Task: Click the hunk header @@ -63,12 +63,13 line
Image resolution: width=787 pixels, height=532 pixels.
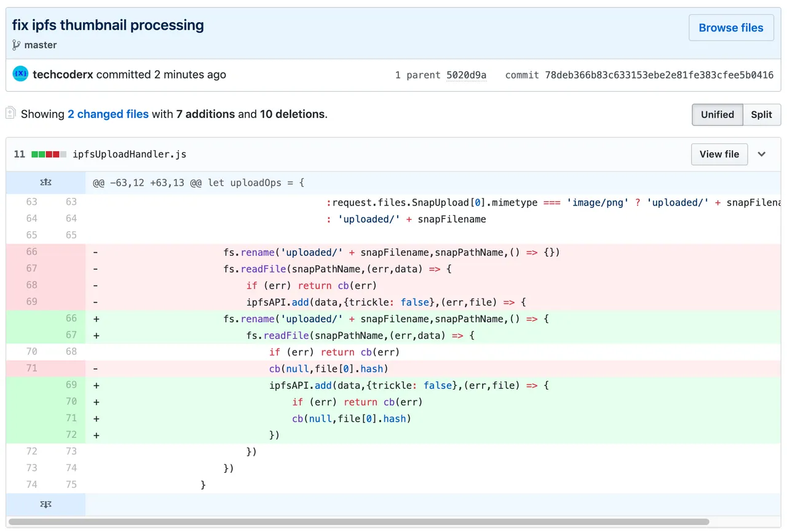Action: 199,183
